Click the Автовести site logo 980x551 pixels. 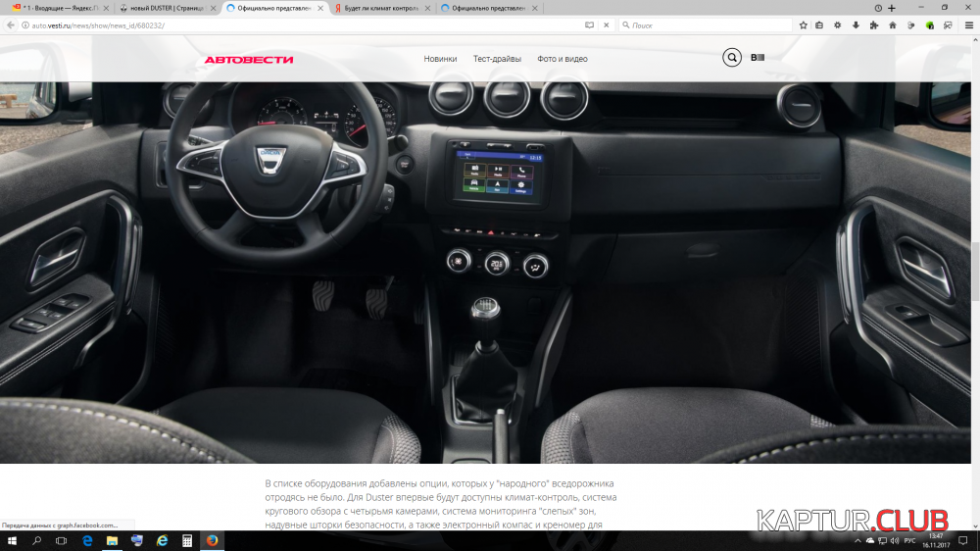[248, 59]
